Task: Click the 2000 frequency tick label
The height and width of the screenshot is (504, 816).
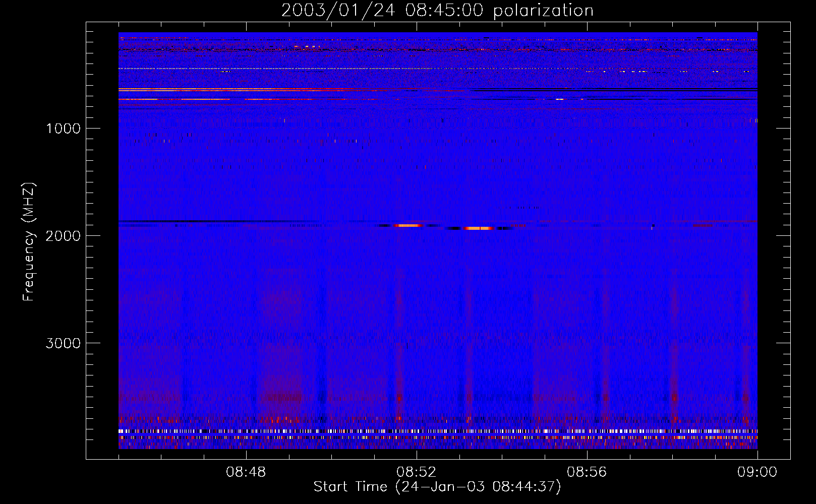Action: point(63,236)
